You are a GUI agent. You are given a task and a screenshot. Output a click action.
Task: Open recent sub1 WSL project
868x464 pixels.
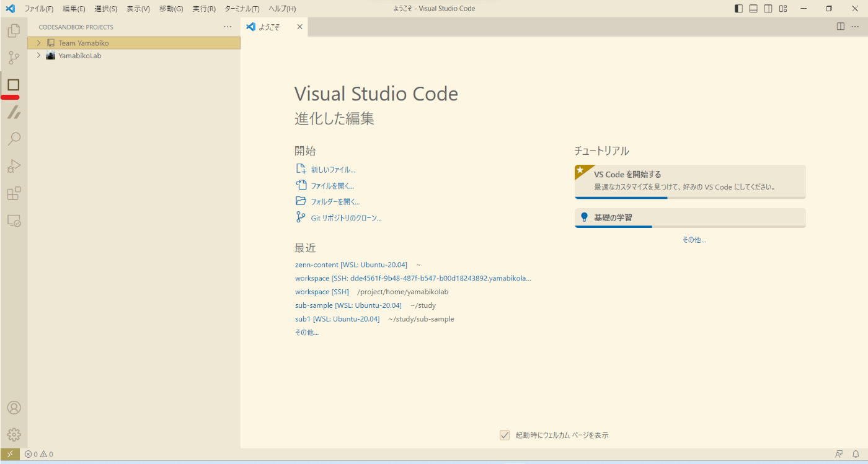[337, 319]
